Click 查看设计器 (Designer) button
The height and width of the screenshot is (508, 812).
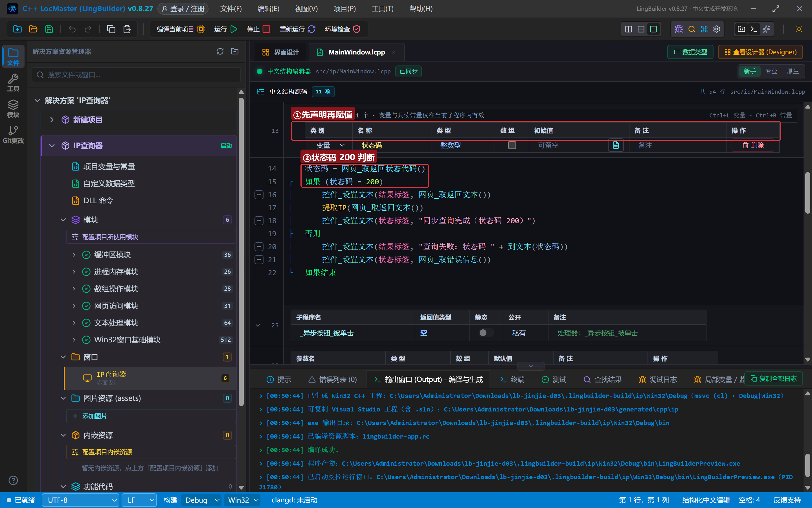[x=760, y=52]
